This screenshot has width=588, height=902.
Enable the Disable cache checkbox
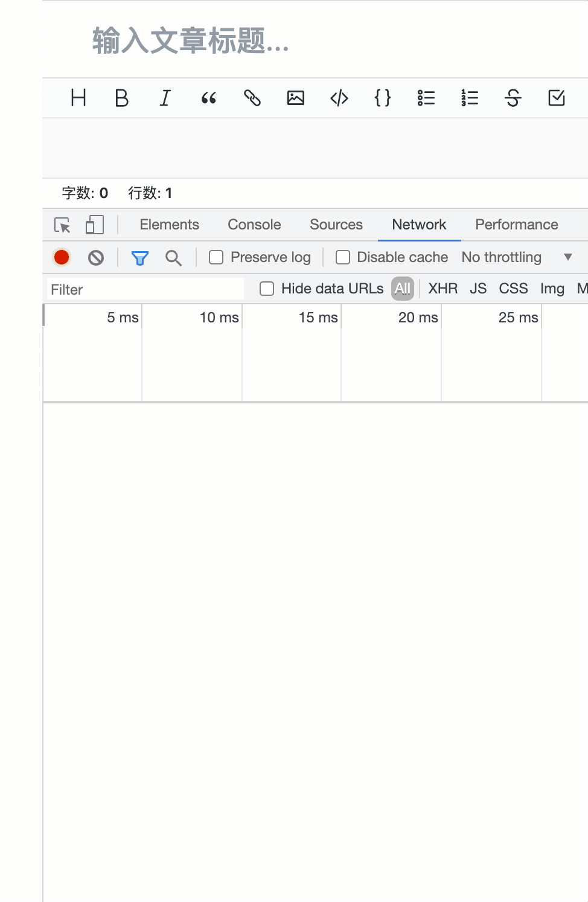click(343, 257)
